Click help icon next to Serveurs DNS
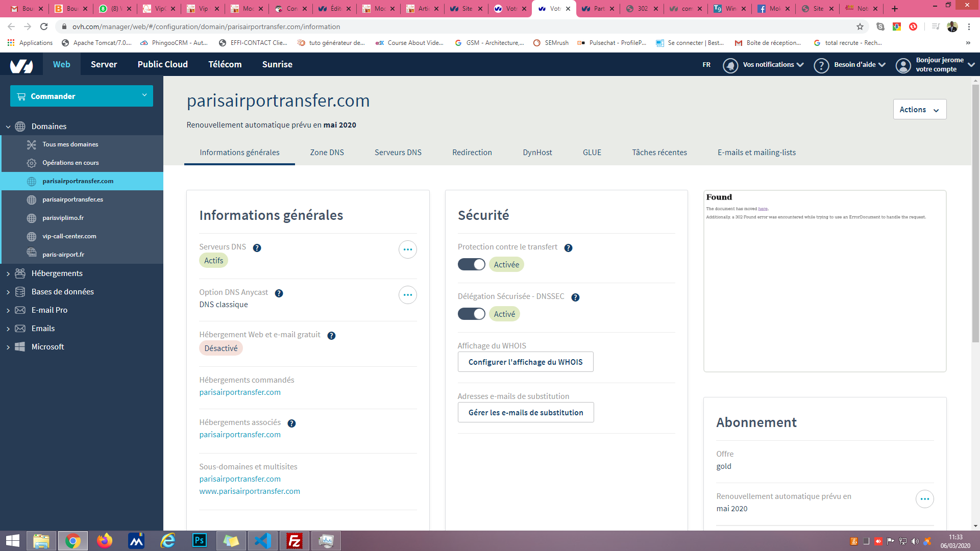Viewport: 980px width, 551px height. pyautogui.click(x=257, y=248)
